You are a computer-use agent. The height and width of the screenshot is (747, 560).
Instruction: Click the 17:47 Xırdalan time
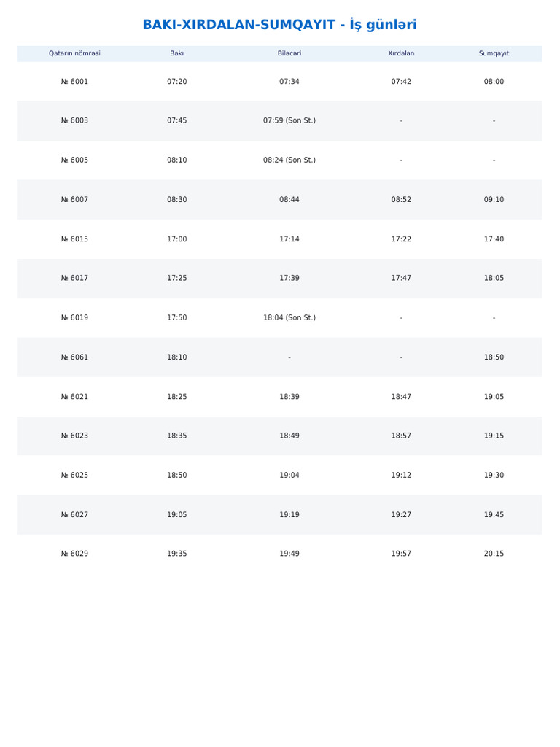click(401, 278)
